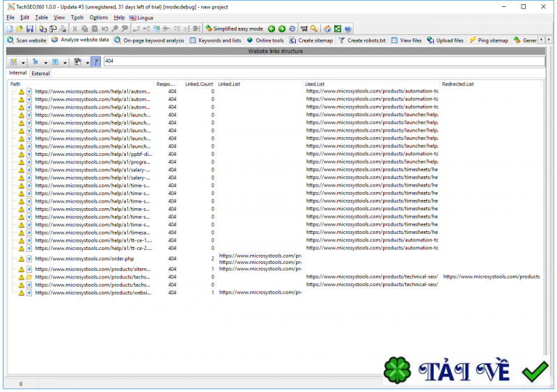Select the products/websi... row
Image resolution: width=557 pixels, height=392 pixels.
[x=276, y=293]
